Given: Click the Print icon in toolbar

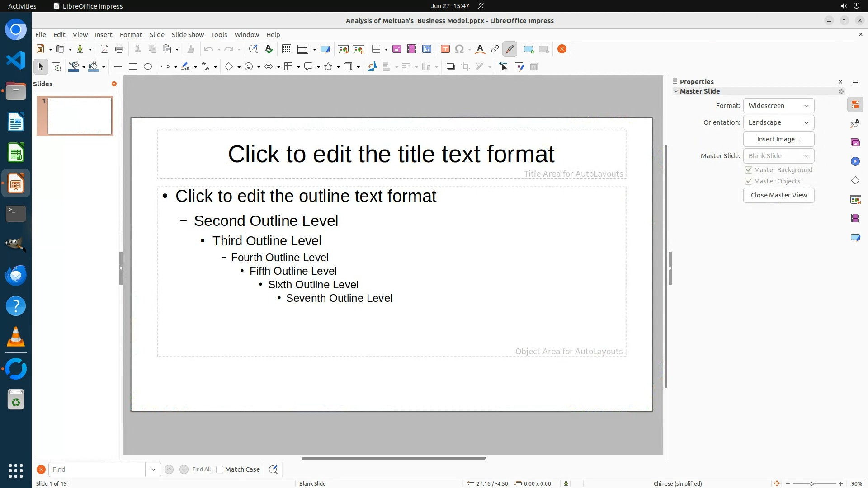Looking at the screenshot, I should 119,49.
